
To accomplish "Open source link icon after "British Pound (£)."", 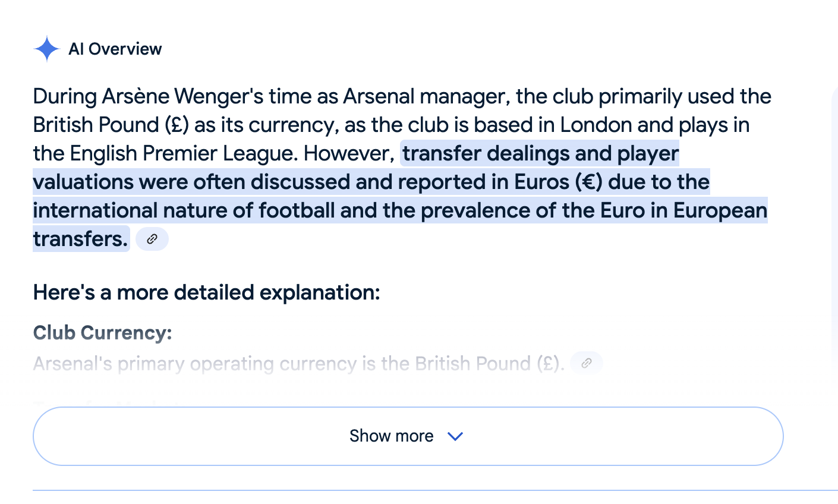I will point(586,363).
